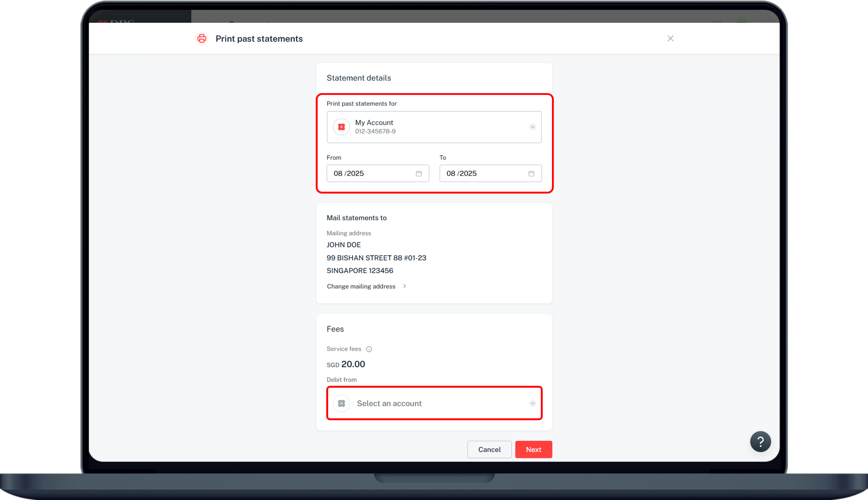This screenshot has height=500, width=868.
Task: Select a different statement account in Print past statements for
Action: pyautogui.click(x=434, y=127)
